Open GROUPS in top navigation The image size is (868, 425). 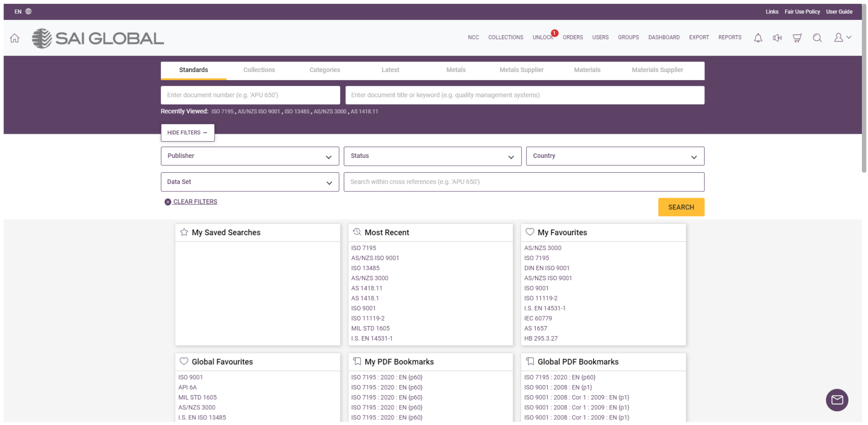click(x=628, y=38)
